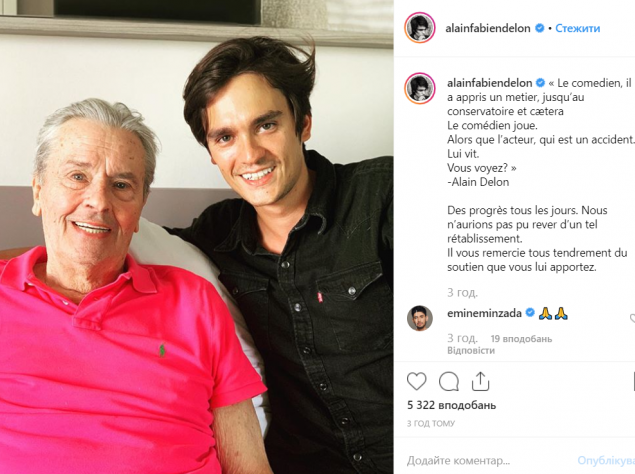Open caption avatar of alainfabiendelon
635x474 pixels.
pyautogui.click(x=420, y=88)
